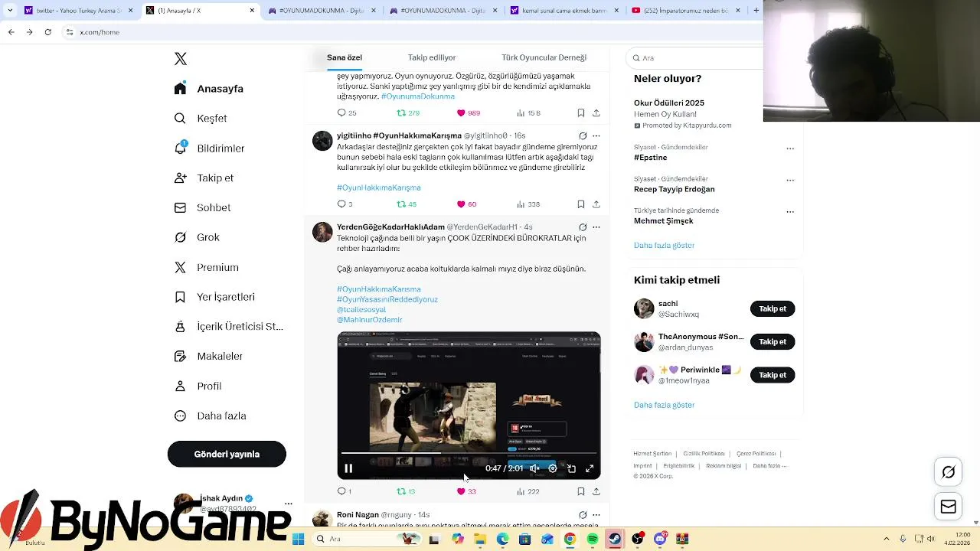Open Okur Ödülleri 2025 promoted trend

click(x=669, y=103)
